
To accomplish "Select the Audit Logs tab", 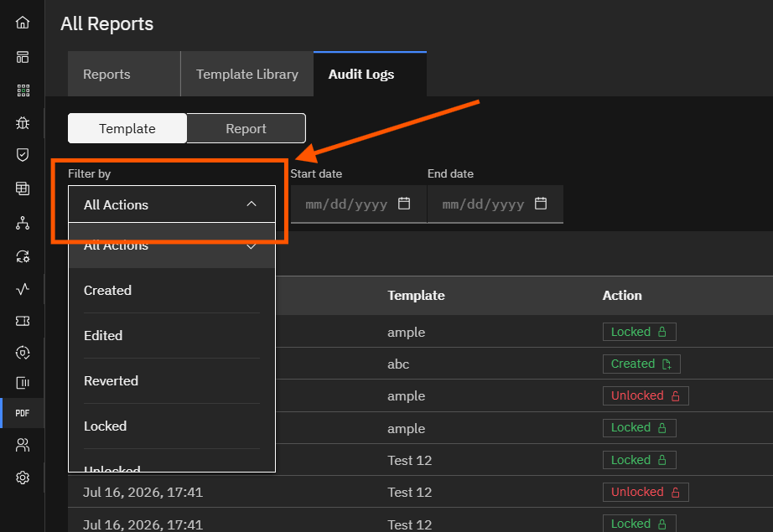I will [x=370, y=74].
